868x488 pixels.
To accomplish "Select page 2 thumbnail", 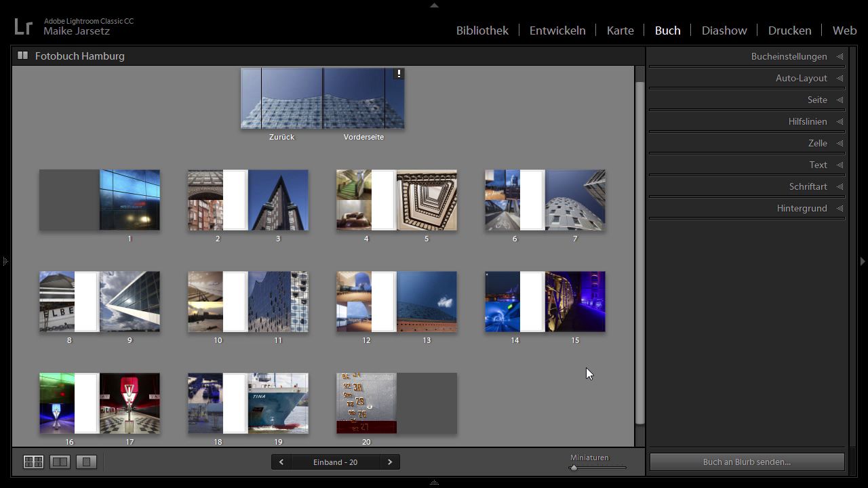I will [218, 200].
